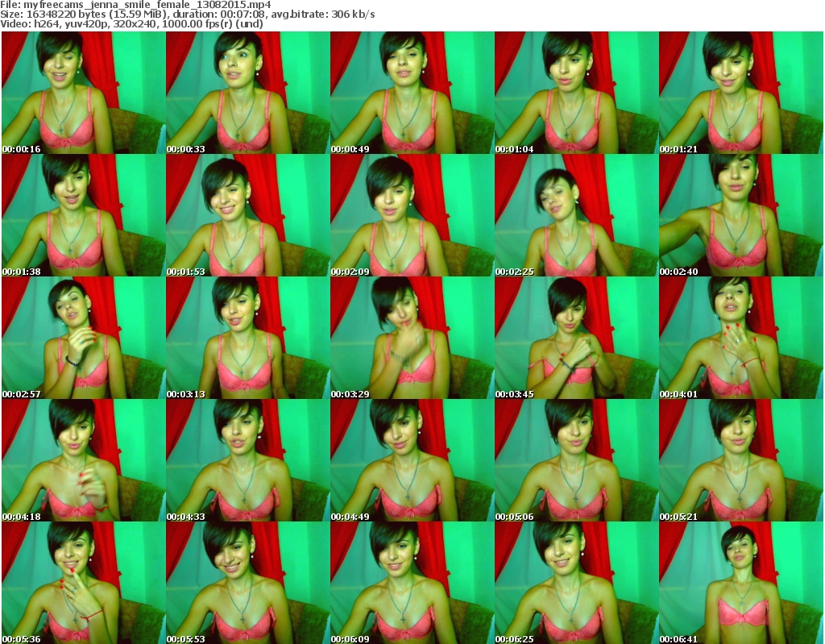Image resolution: width=825 pixels, height=644 pixels.
Task: Select the thumbnail stamped 00:00:33
Action: tap(248, 92)
